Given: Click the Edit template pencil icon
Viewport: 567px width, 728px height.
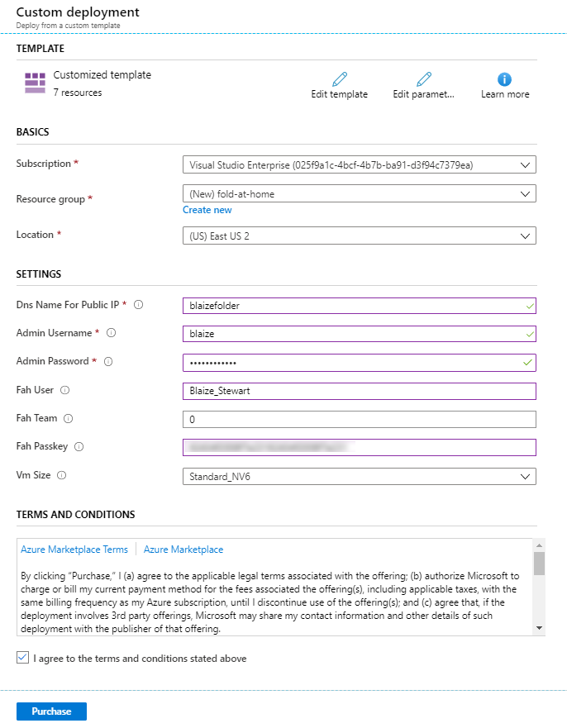Looking at the screenshot, I should click(340, 79).
